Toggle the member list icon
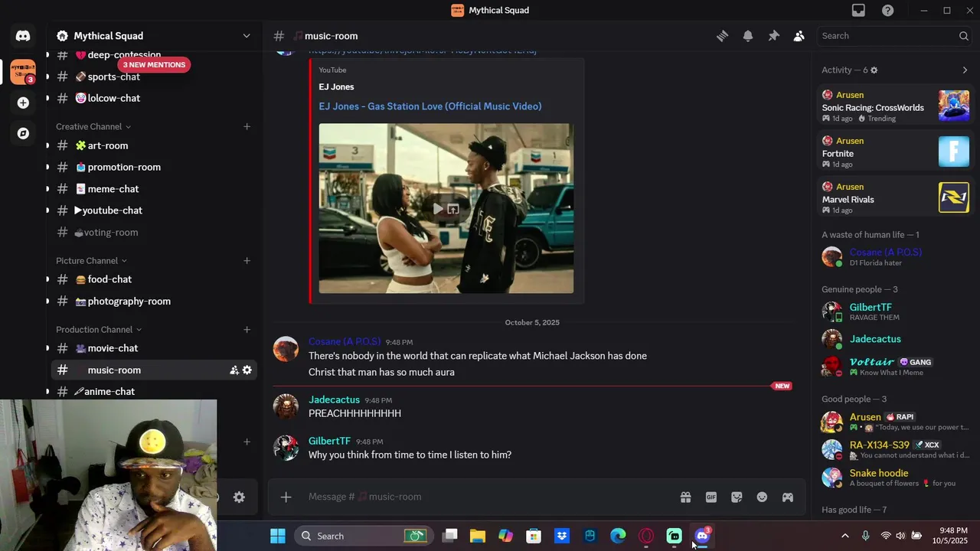The width and height of the screenshot is (980, 551). 799,36
